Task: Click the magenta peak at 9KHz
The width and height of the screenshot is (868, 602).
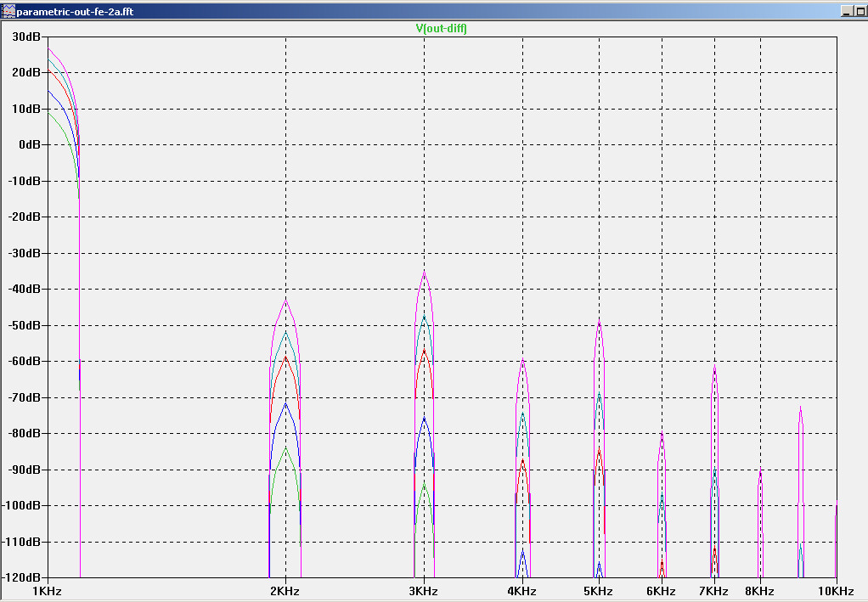Action: (800, 408)
